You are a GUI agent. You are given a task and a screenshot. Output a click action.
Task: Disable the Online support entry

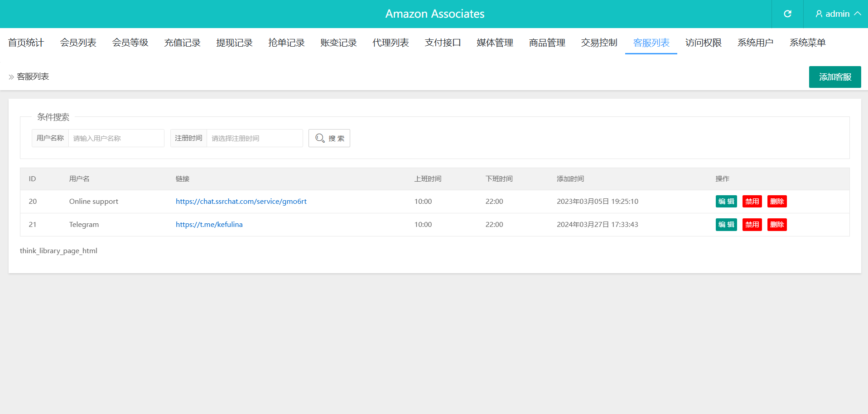click(x=752, y=202)
